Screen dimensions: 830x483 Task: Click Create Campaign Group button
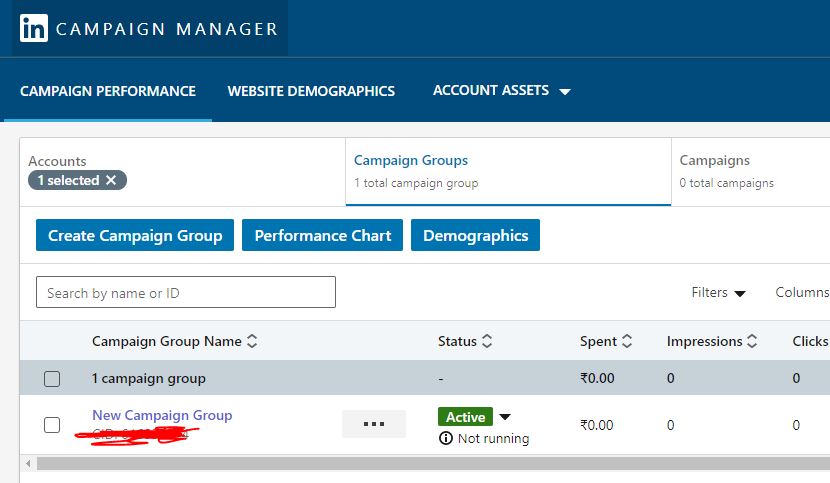pos(135,235)
